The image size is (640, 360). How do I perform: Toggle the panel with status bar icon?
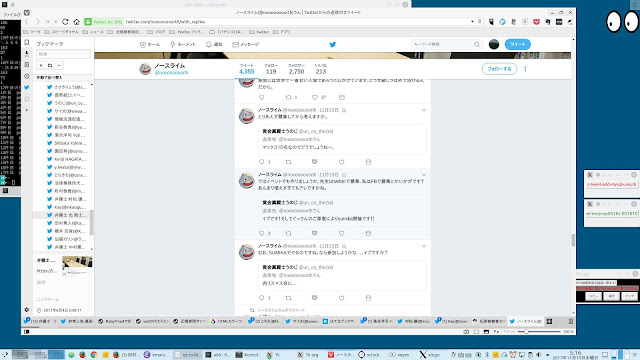(27, 332)
